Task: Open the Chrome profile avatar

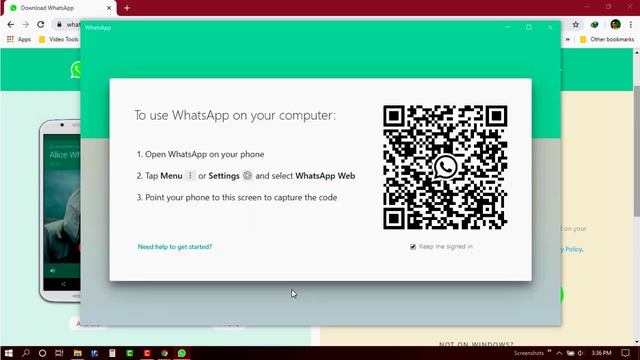Action: [616, 24]
